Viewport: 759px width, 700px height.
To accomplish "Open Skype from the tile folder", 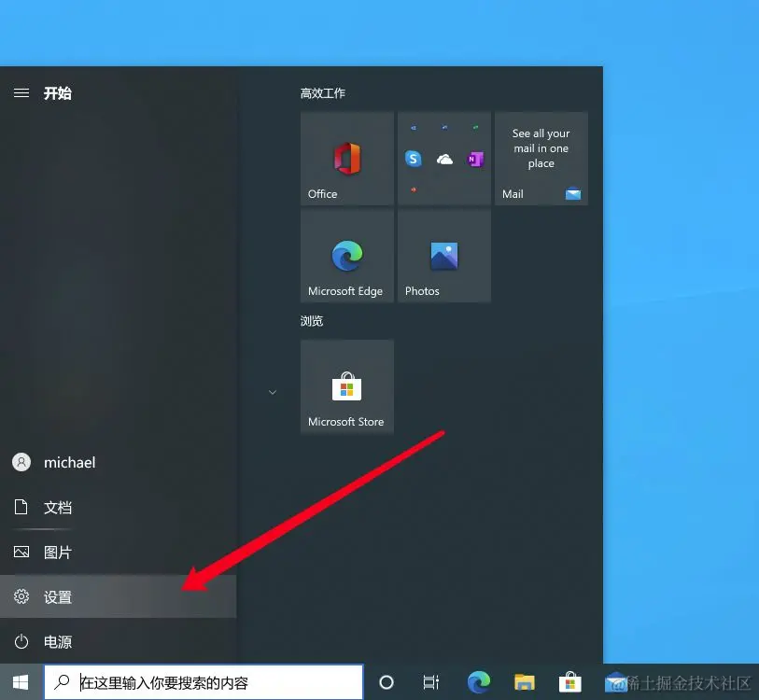I will (413, 159).
